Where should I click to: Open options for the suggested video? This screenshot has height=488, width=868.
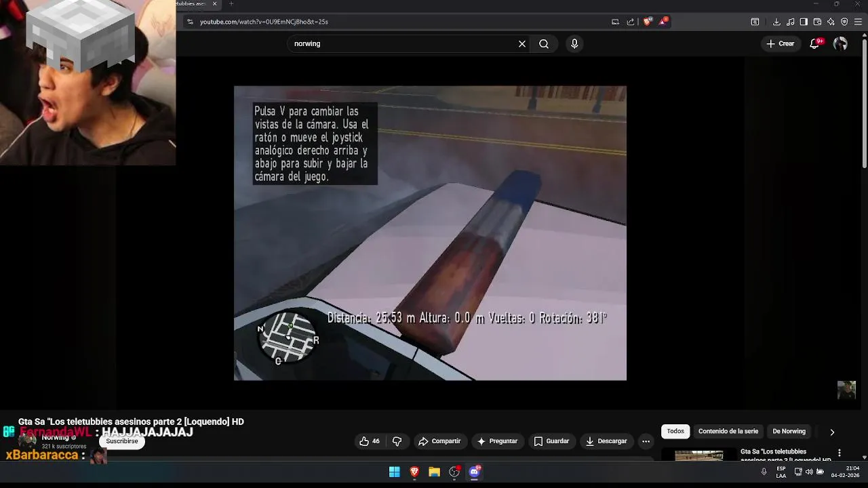pyautogui.click(x=840, y=453)
